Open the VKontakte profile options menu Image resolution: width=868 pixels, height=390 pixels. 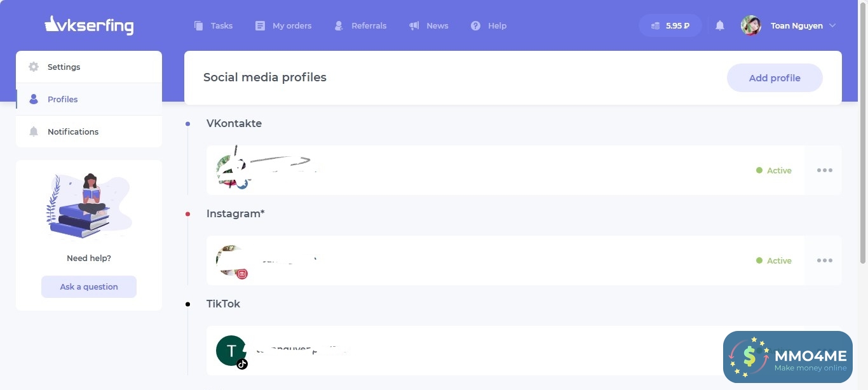point(824,170)
